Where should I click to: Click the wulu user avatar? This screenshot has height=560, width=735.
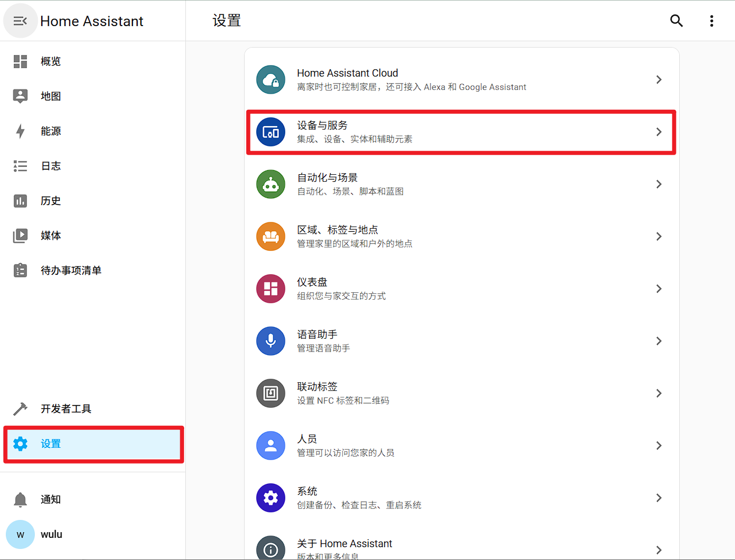tap(20, 534)
